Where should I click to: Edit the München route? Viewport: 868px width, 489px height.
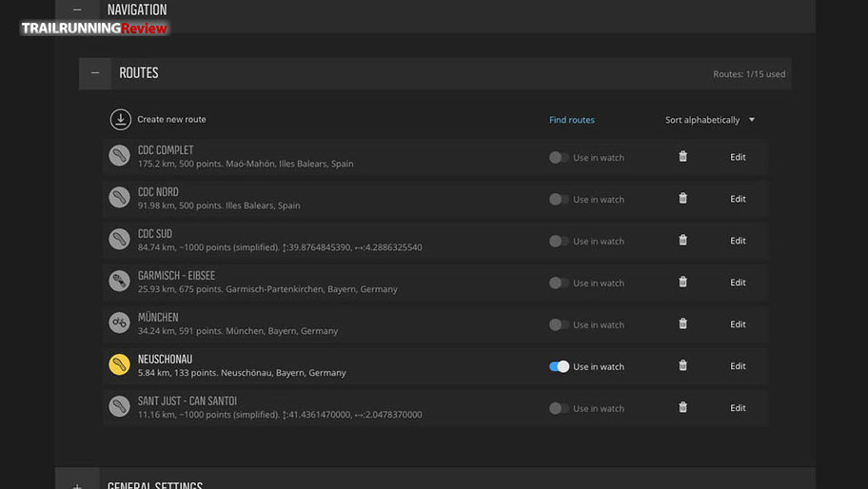(x=738, y=324)
